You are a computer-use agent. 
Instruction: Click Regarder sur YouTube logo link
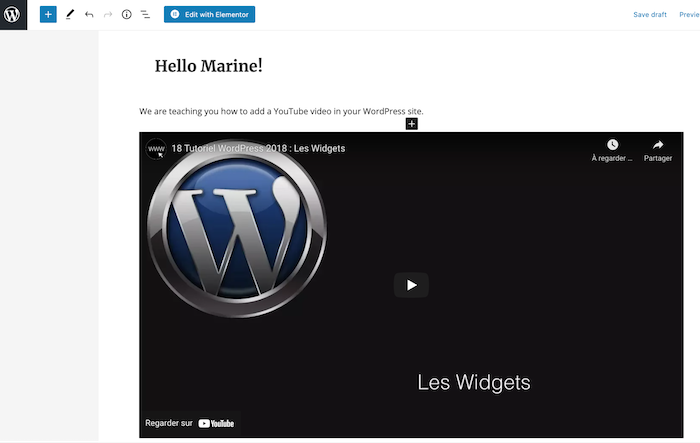(189, 423)
